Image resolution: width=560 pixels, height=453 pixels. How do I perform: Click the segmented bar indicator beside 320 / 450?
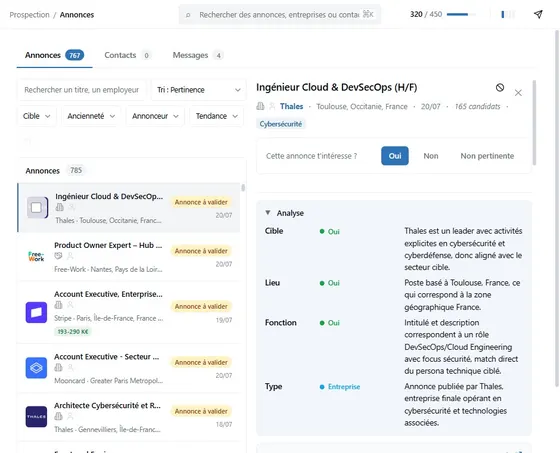click(x=508, y=14)
